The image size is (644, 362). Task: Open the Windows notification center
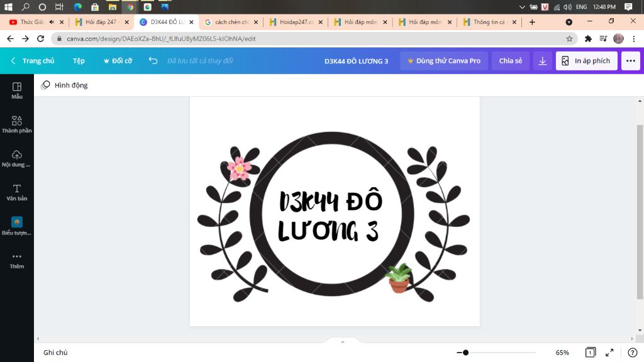pos(628,6)
